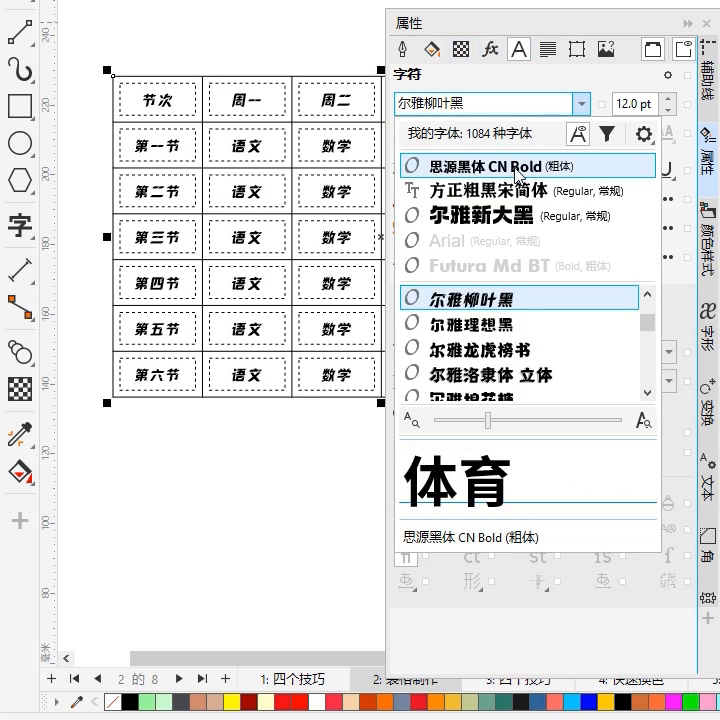Open Outline properties pen icon
720x720 pixels.
click(403, 49)
